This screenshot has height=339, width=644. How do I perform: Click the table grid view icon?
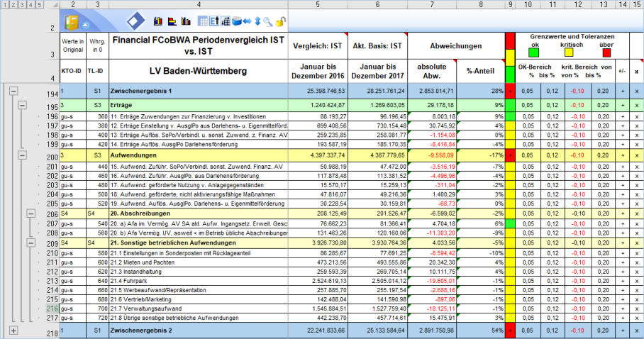tap(203, 21)
